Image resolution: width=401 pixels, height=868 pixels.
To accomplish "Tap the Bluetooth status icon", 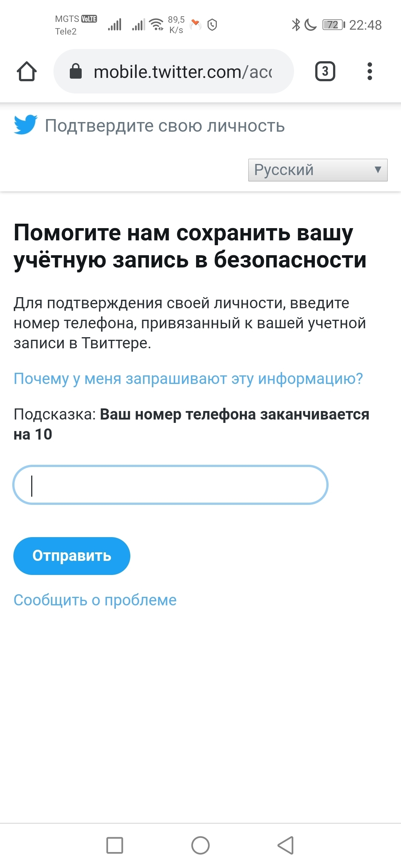I will (296, 25).
